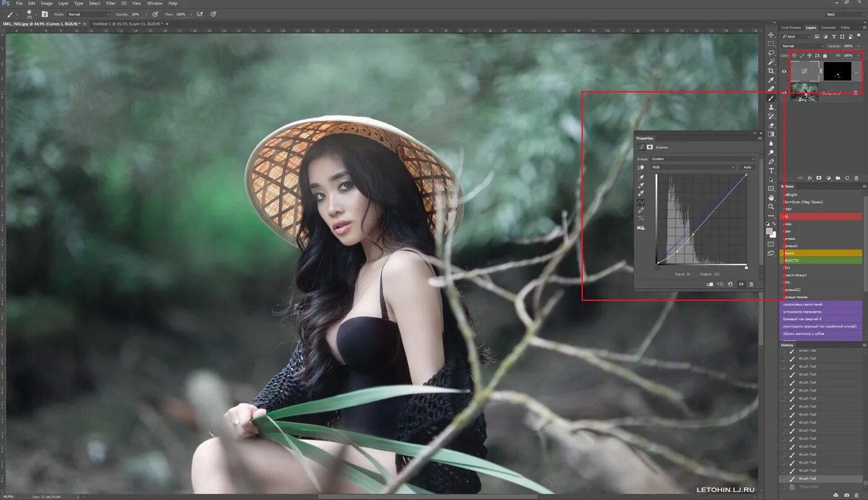Open the Image menu
The width and height of the screenshot is (868, 500).
[46, 3]
